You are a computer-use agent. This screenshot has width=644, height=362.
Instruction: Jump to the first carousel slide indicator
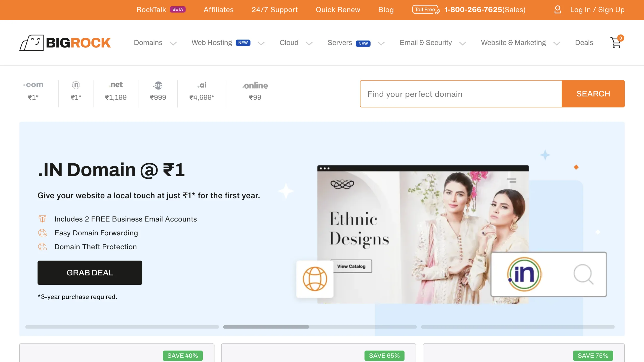pos(122,327)
